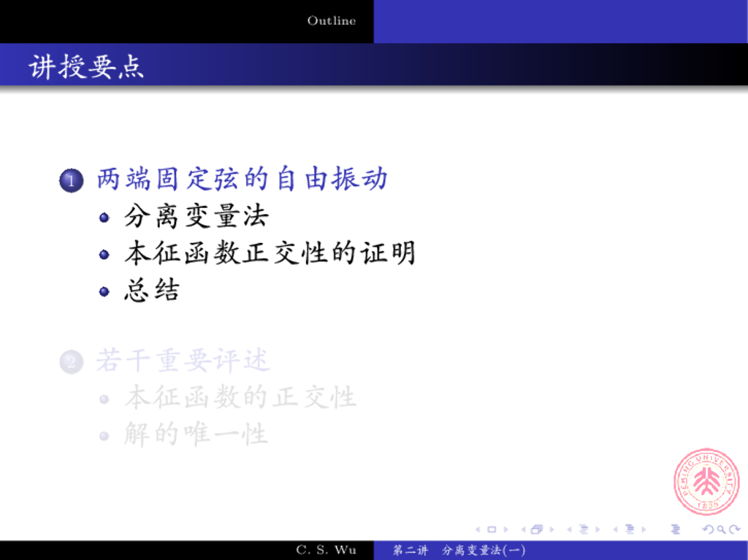
Task: Jump to previous subsection arrow
Action: click(569, 529)
